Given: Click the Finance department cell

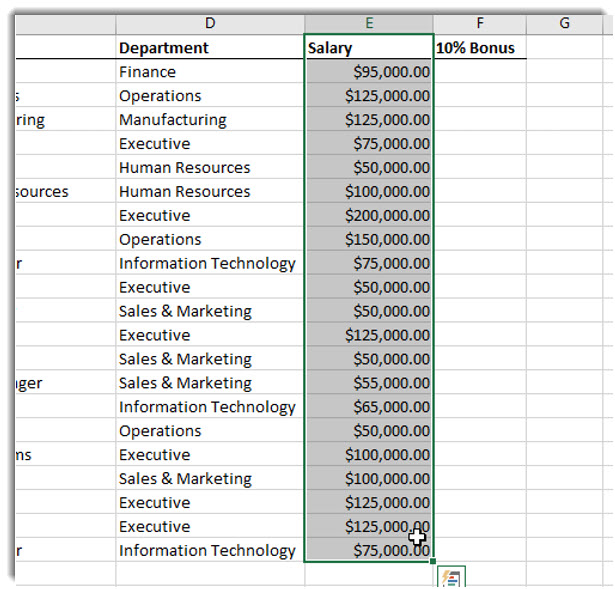Looking at the screenshot, I should pos(209,72).
